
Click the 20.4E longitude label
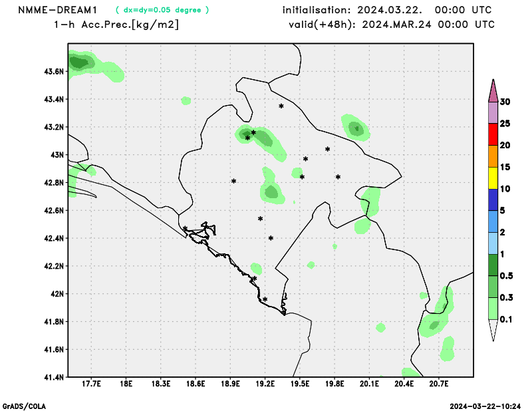(x=404, y=384)
